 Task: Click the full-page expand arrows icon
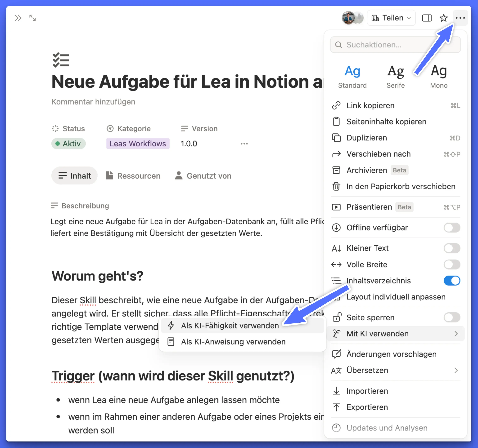coord(32,18)
